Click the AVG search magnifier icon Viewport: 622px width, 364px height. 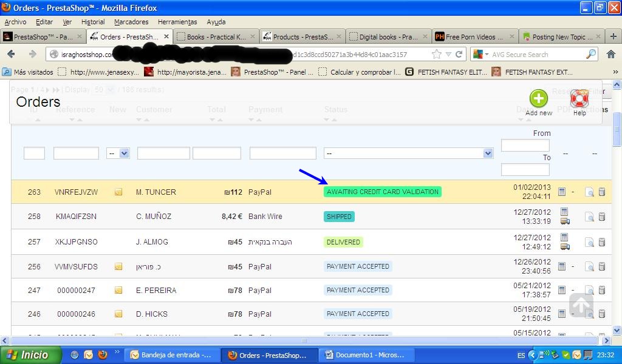pyautogui.click(x=591, y=54)
